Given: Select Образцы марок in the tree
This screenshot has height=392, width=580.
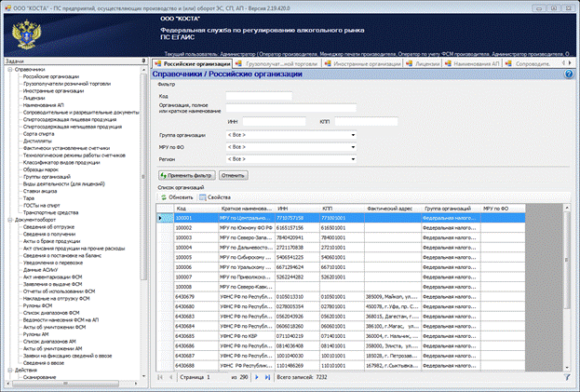Looking at the screenshot, I should tap(41, 169).
